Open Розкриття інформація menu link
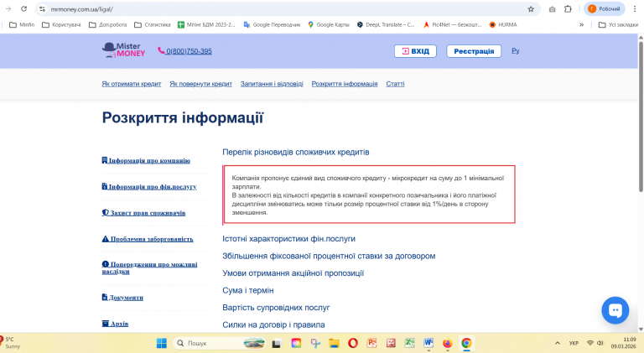Image resolution: width=644 pixels, height=353 pixels. click(x=345, y=84)
